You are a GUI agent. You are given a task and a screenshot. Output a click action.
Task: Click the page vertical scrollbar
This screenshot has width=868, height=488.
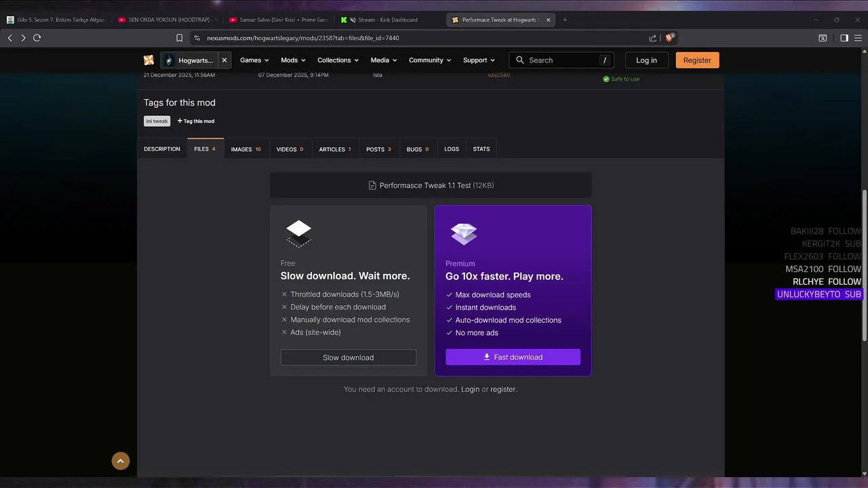pyautogui.click(x=864, y=266)
